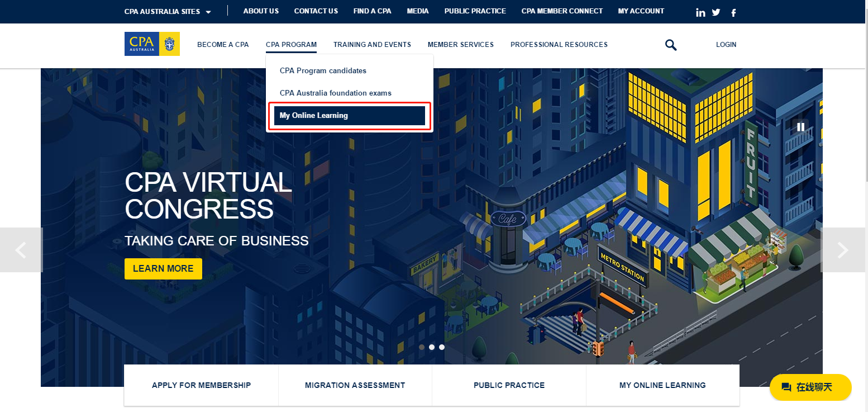The height and width of the screenshot is (412, 868).
Task: Open the Twitter social icon
Action: (716, 12)
